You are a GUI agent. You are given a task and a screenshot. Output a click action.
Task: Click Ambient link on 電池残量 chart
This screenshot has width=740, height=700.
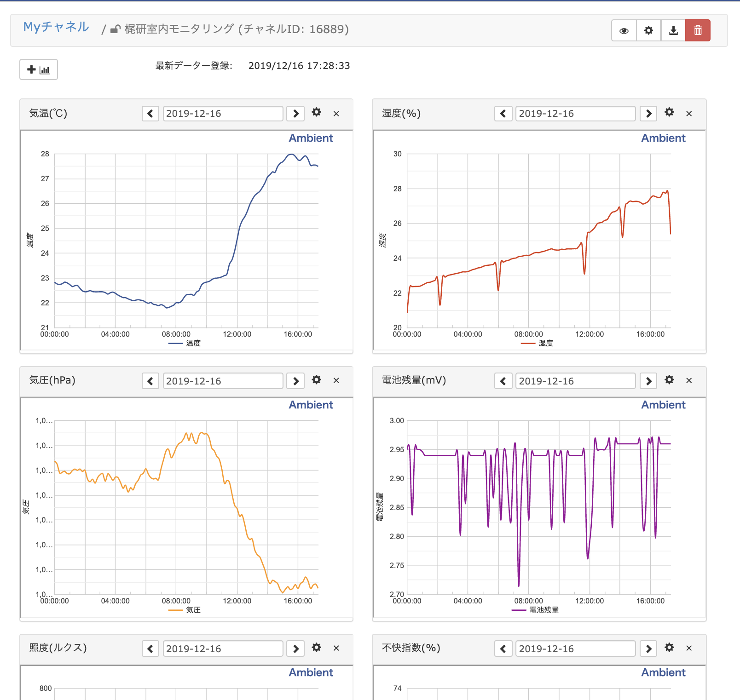663,405
